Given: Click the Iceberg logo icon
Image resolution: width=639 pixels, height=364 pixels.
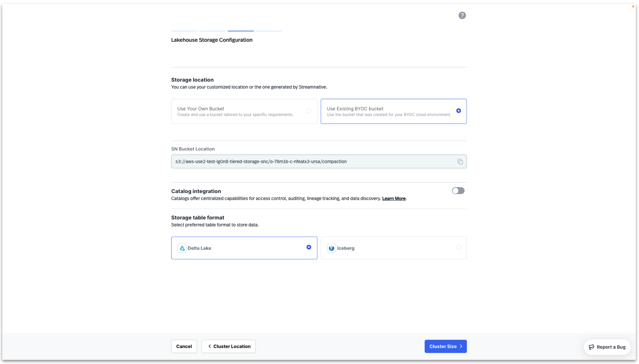Looking at the screenshot, I should [332, 248].
